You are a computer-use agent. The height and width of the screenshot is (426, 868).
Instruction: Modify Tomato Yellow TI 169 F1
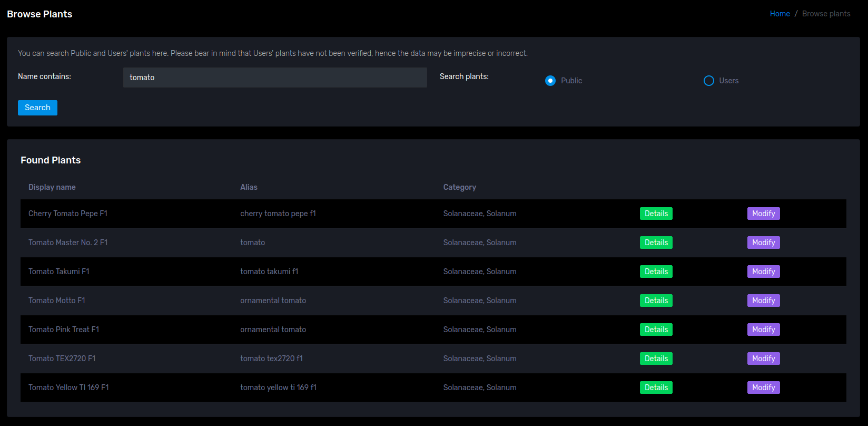click(x=763, y=388)
